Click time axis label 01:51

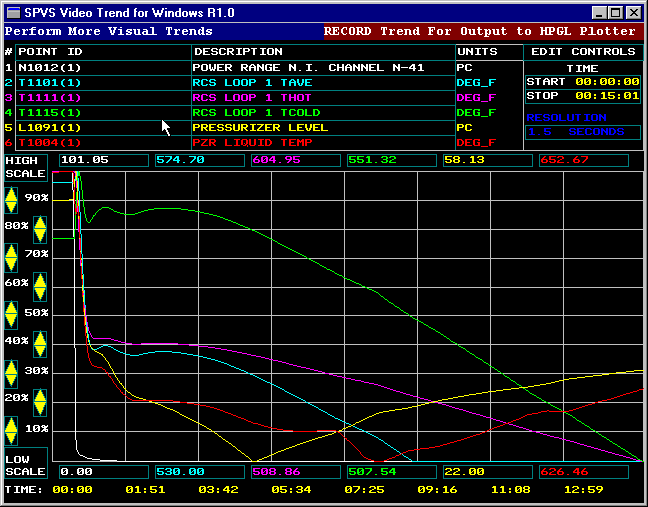point(145,490)
